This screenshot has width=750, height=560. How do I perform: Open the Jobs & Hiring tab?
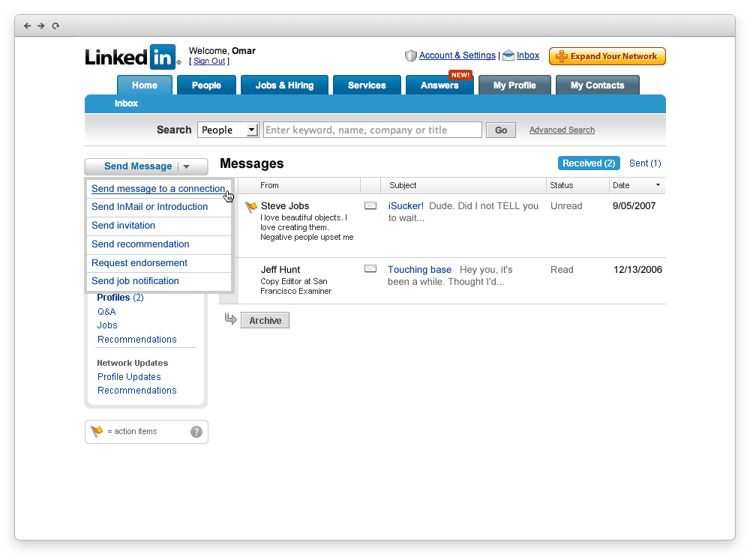[x=284, y=85]
